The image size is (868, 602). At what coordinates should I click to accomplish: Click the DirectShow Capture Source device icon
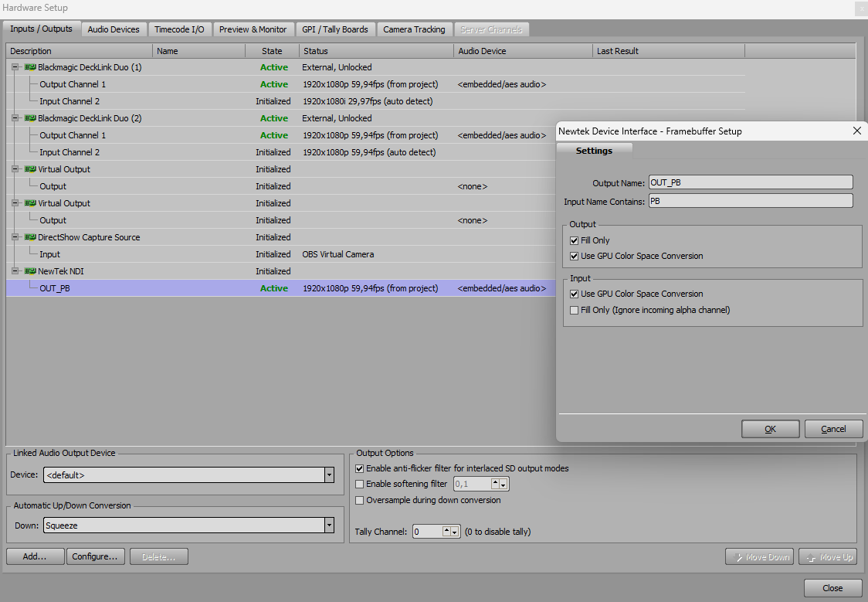pos(30,237)
